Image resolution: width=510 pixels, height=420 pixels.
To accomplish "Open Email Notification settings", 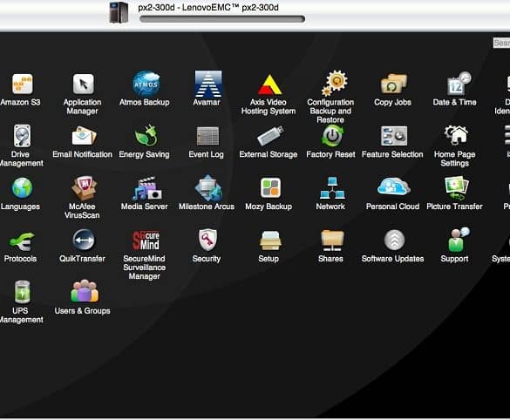I will pyautogui.click(x=84, y=136).
